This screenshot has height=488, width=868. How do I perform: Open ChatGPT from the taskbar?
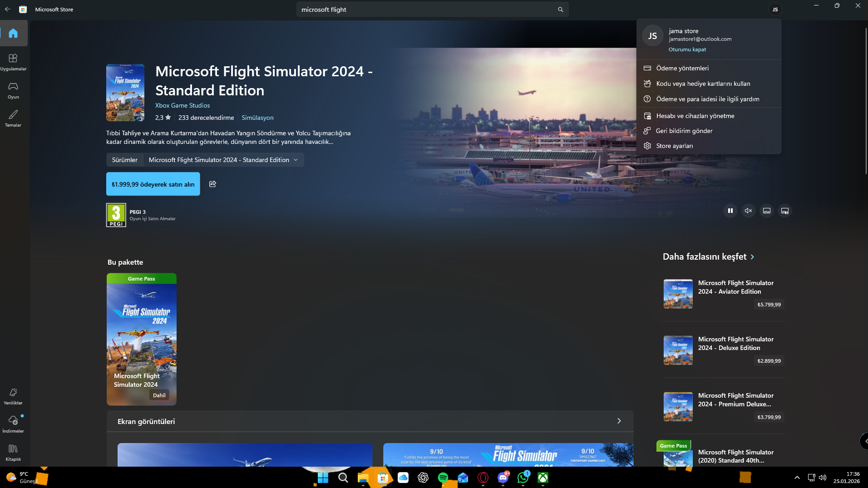423,478
